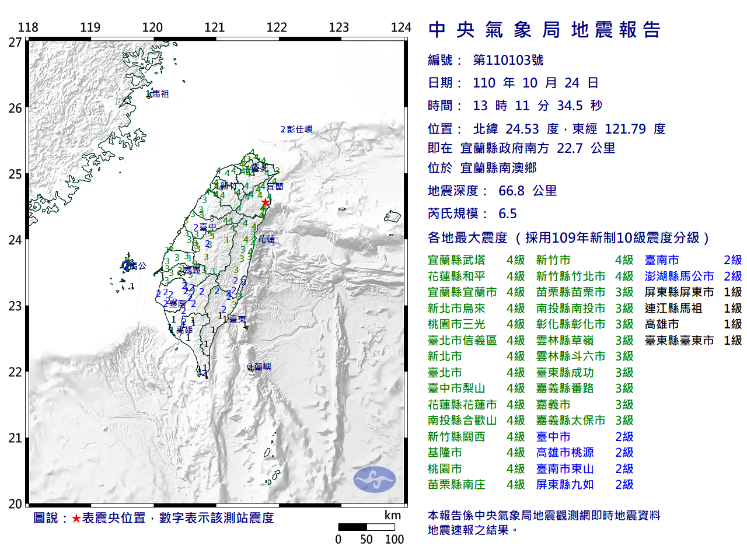
Task: Click the 124 longitude axis label
Action: (401, 27)
